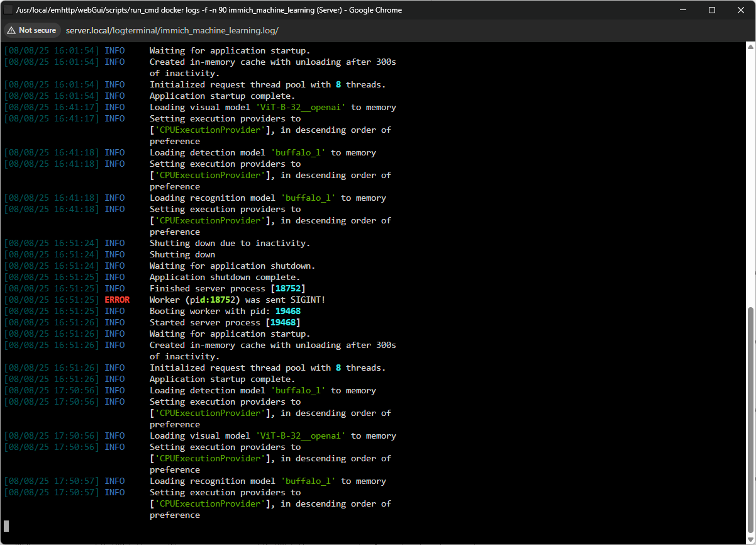Click the 17:50:56 'Loading visual model' message
756x545 pixels.
point(273,435)
